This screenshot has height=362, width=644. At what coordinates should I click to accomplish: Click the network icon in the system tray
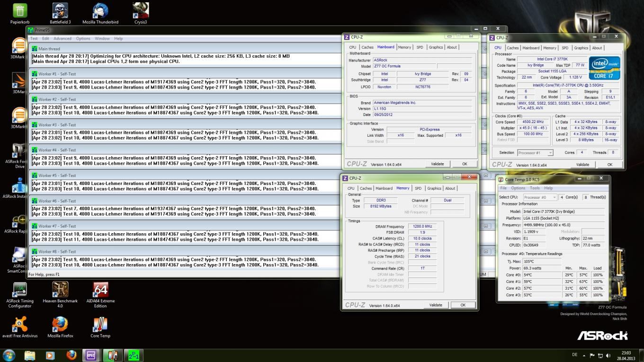click(x=600, y=355)
